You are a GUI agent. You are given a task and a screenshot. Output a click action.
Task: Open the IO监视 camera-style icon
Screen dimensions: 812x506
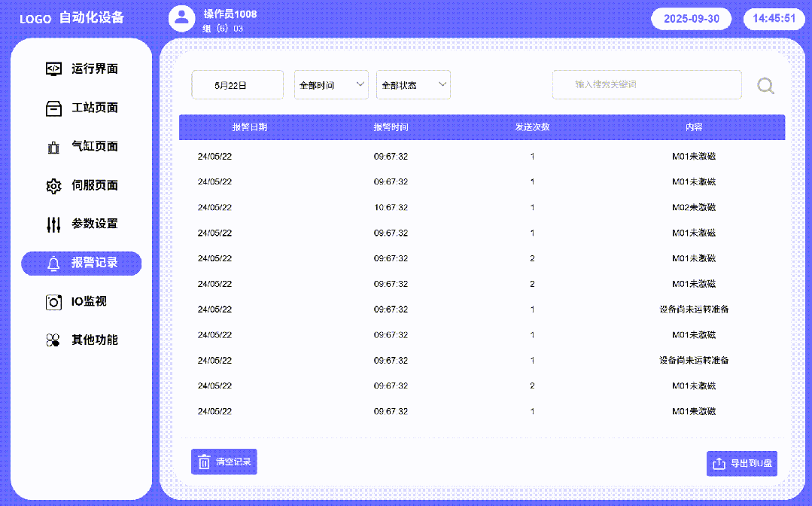(x=53, y=301)
